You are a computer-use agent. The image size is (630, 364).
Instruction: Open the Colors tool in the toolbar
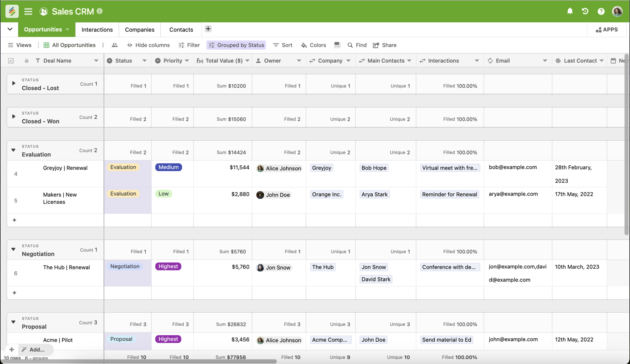313,45
